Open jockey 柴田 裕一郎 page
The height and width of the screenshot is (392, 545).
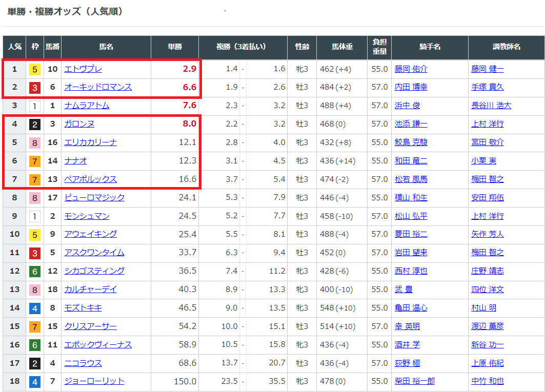pos(415,381)
